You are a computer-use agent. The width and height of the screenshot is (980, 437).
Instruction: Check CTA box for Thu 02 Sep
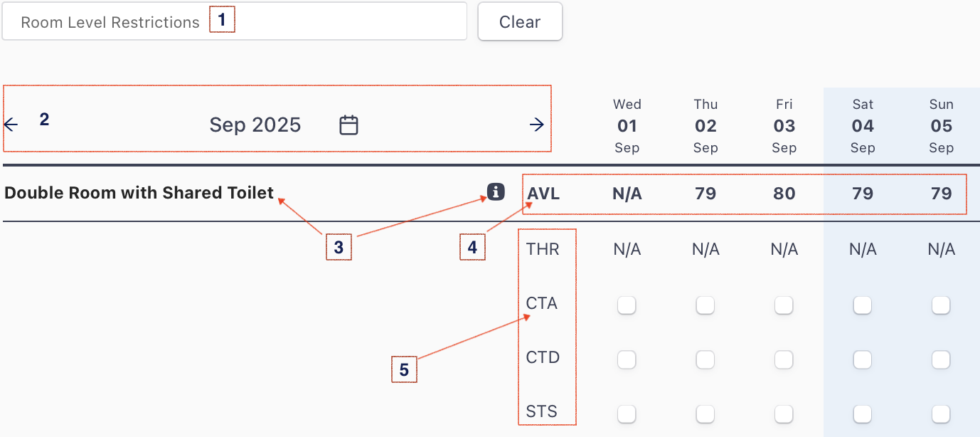point(705,305)
